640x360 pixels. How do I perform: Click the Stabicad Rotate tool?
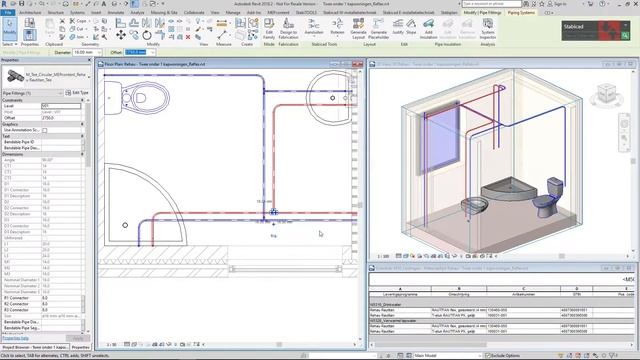tap(337, 27)
